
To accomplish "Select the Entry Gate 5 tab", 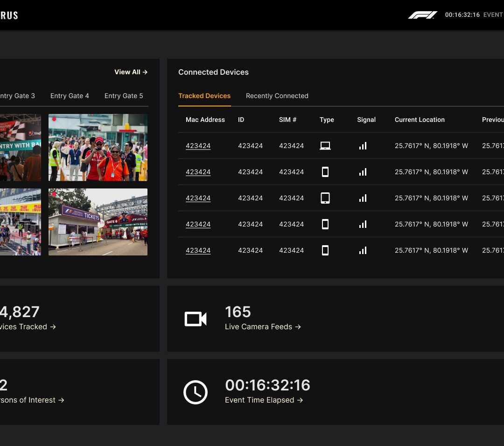I will pos(124,96).
